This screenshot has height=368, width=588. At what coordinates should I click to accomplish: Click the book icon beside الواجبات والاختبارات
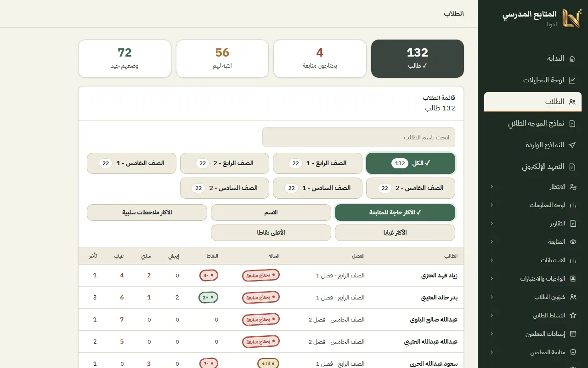point(573,279)
